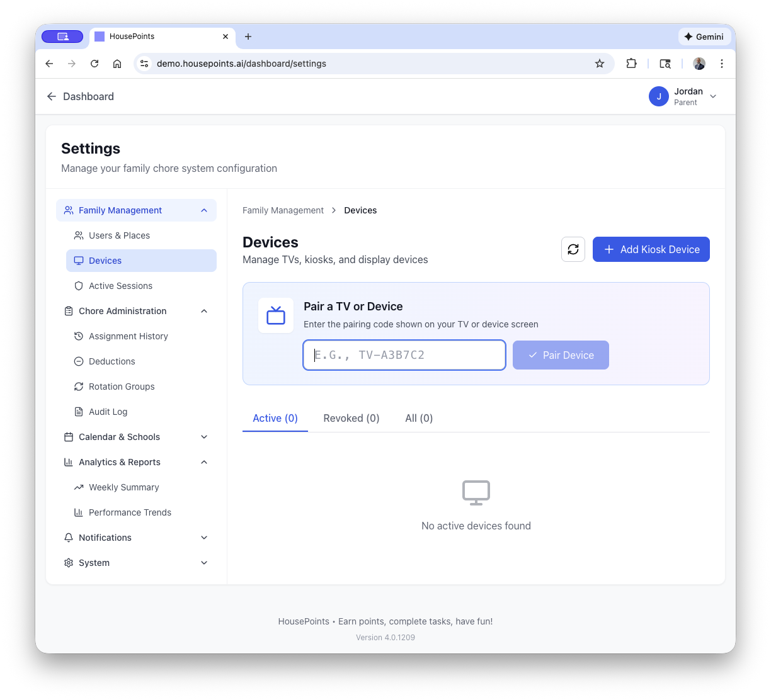Open the Audit Log page
The width and height of the screenshot is (771, 700).
(x=141, y=412)
